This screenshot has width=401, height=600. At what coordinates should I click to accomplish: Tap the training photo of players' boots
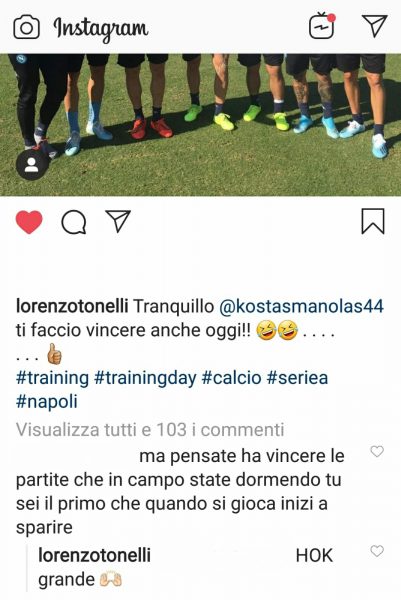200,125
